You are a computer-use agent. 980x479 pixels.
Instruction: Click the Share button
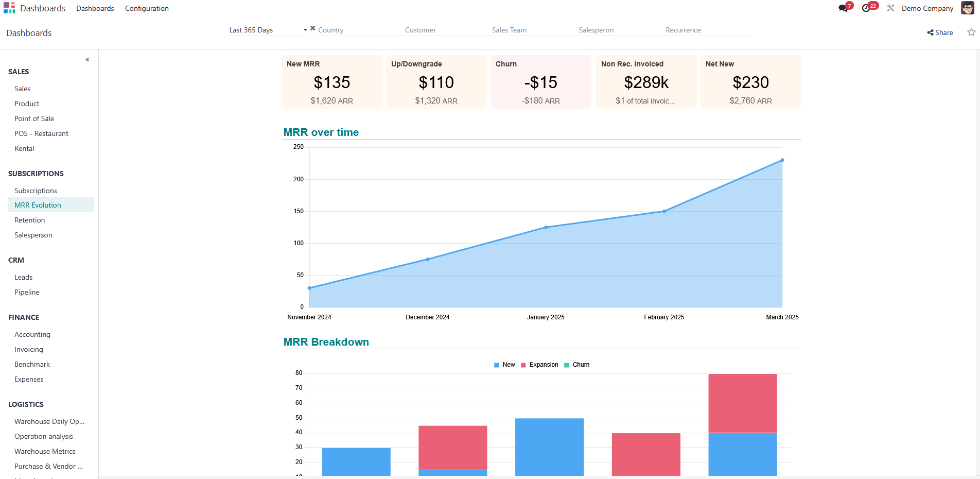click(940, 32)
